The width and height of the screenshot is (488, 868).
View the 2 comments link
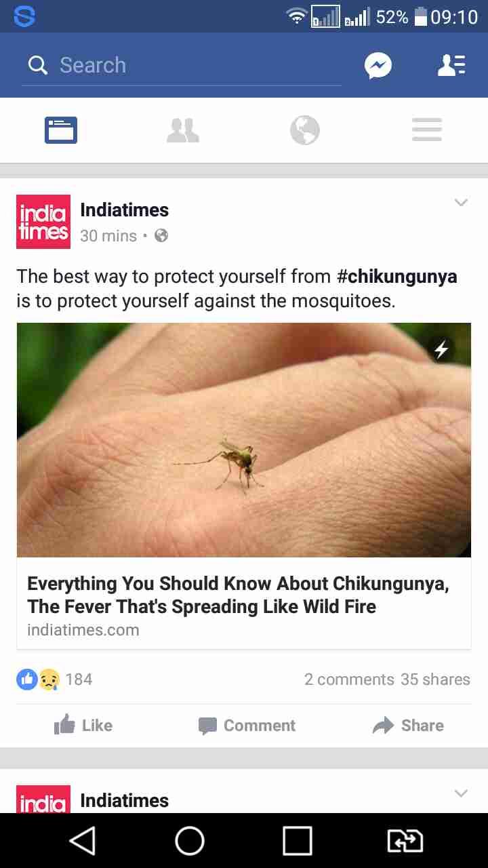tap(349, 679)
